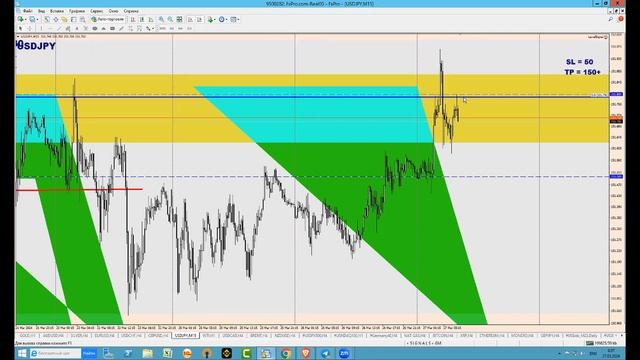Open Zoom from taskbar
The height and width of the screenshot is (360, 640).
(x=344, y=353)
